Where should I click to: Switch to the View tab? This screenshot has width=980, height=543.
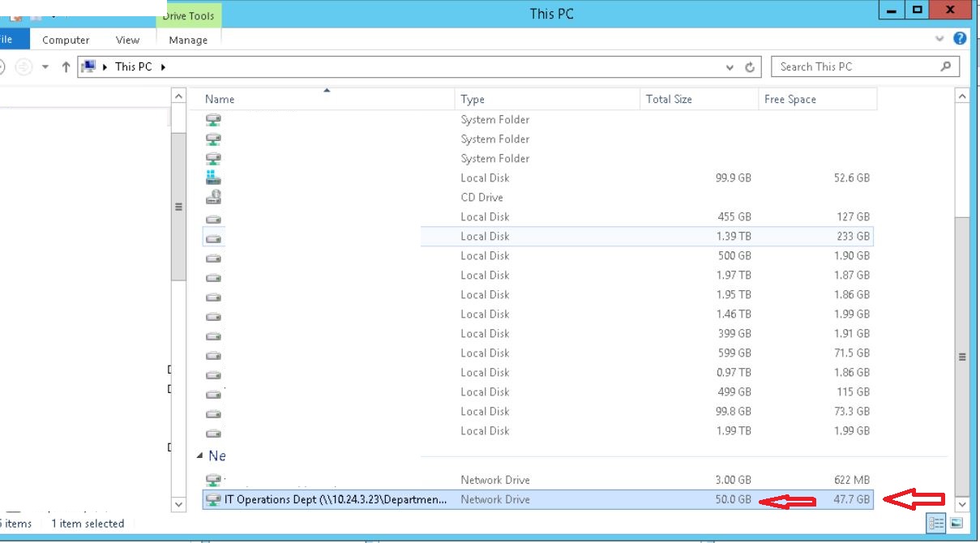pos(127,39)
